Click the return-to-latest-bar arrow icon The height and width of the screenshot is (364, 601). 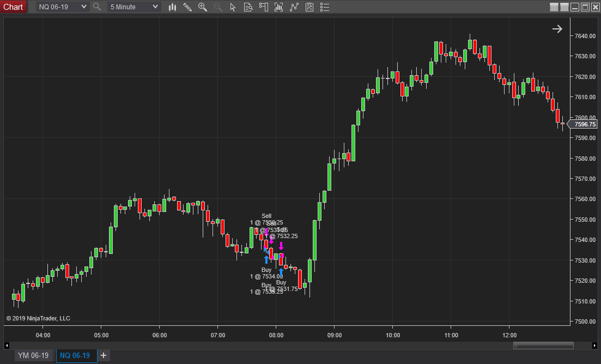click(x=557, y=29)
